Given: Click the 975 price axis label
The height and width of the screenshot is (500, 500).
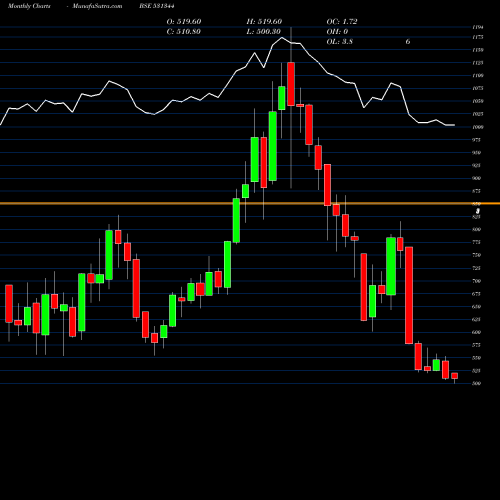Looking at the screenshot, I should coord(477,140).
